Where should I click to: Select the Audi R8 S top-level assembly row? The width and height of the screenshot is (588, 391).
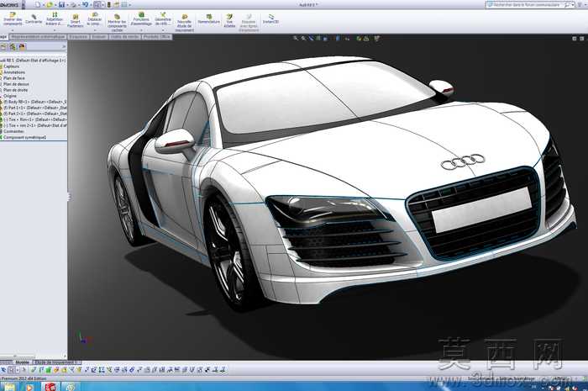(x=34, y=61)
